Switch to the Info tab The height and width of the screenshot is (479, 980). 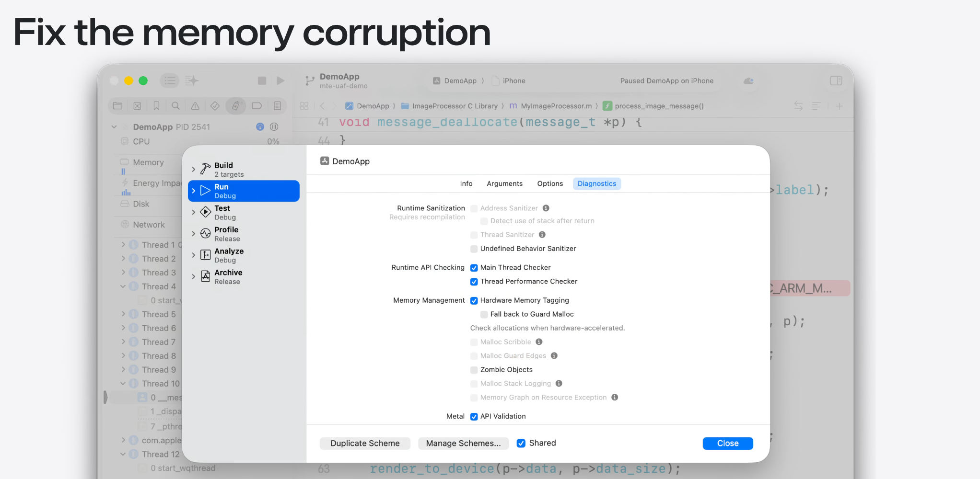click(466, 183)
